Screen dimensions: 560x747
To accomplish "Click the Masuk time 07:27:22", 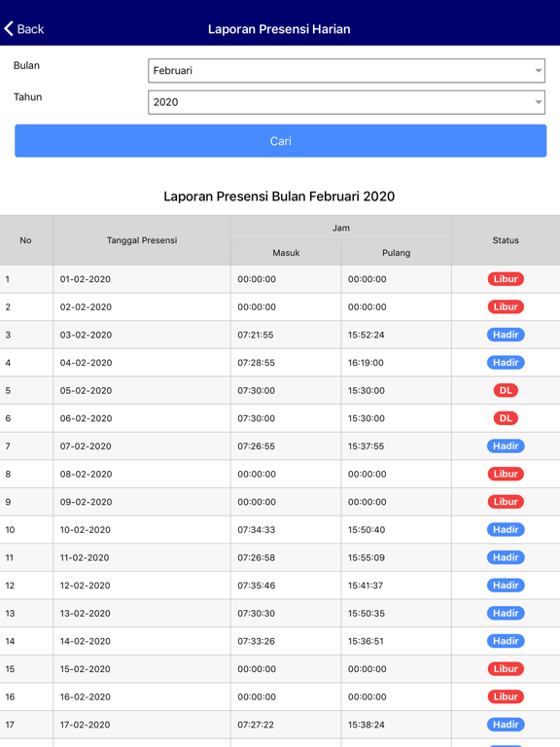I will point(256,725).
